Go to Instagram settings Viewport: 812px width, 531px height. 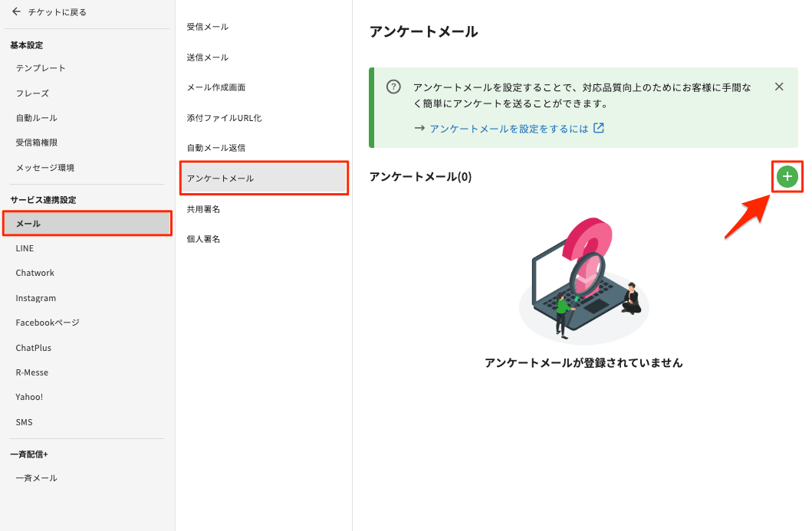(x=36, y=298)
